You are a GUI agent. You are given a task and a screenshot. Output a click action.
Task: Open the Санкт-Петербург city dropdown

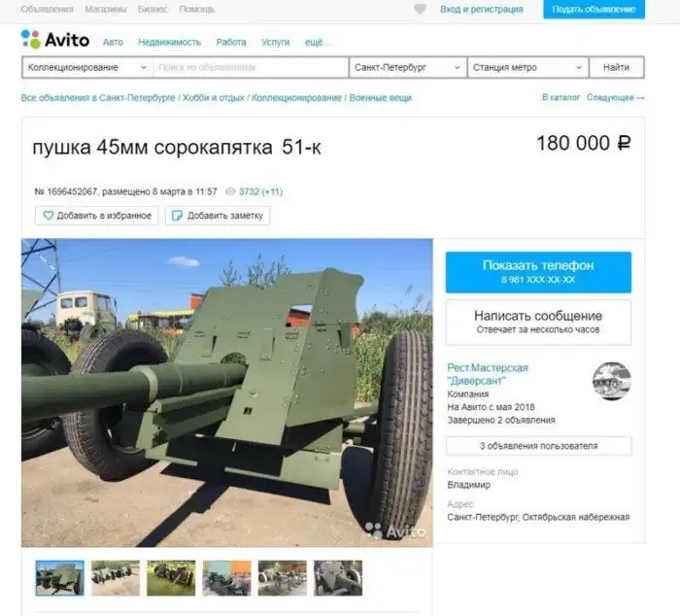coord(407,67)
